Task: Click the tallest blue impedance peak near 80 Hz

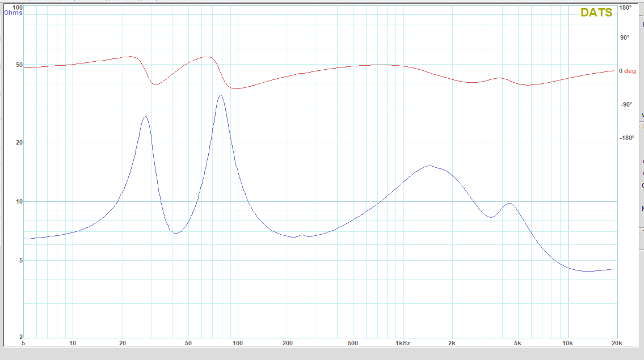Action: 220,95
